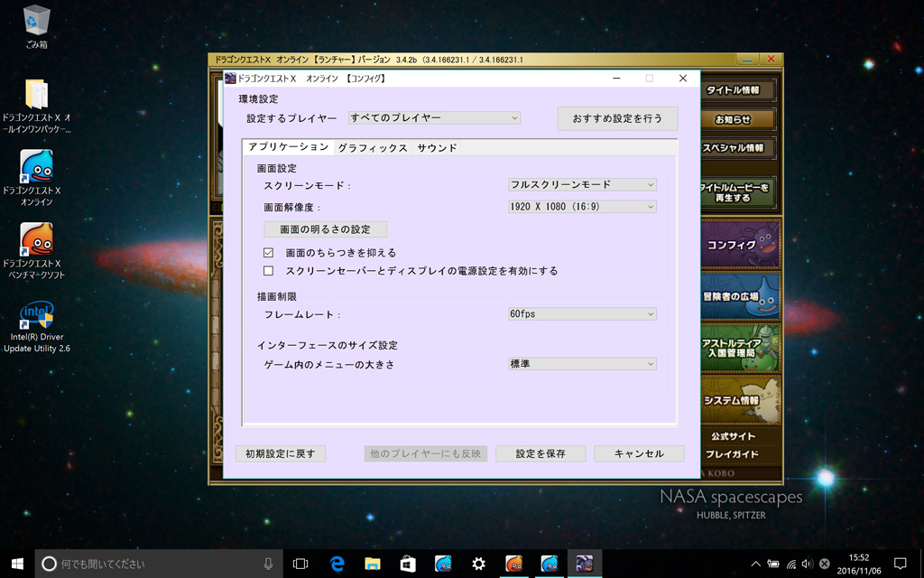Click the blue slime taskbar icon next to Store

point(442,564)
